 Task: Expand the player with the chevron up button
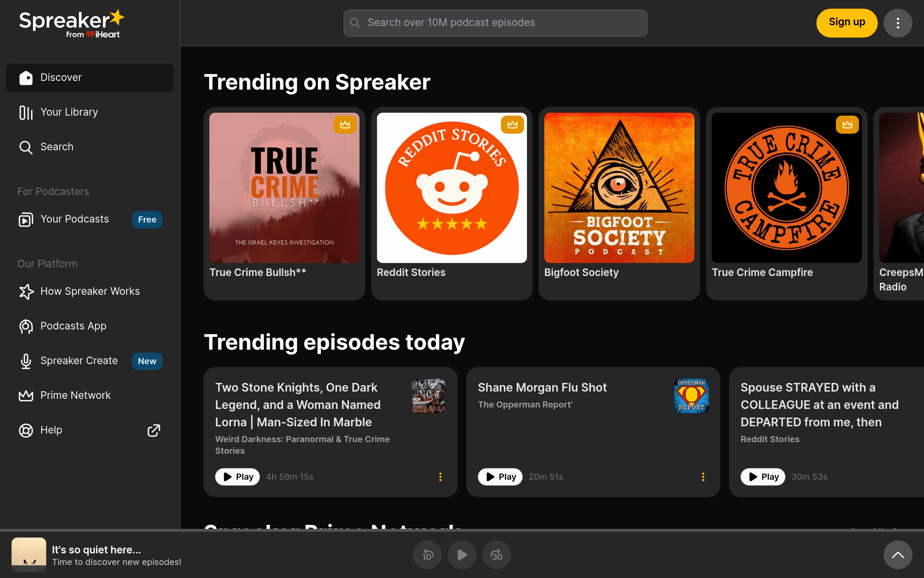click(x=898, y=555)
